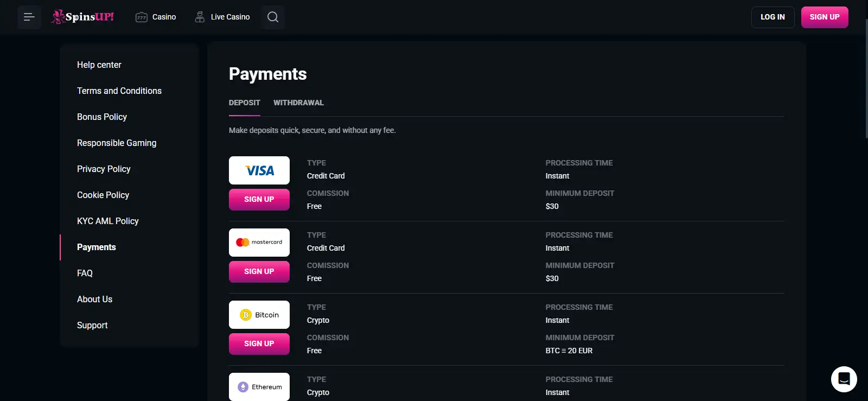The image size is (868, 401).
Task: Open the Responsible Gaming page
Action: 117,143
